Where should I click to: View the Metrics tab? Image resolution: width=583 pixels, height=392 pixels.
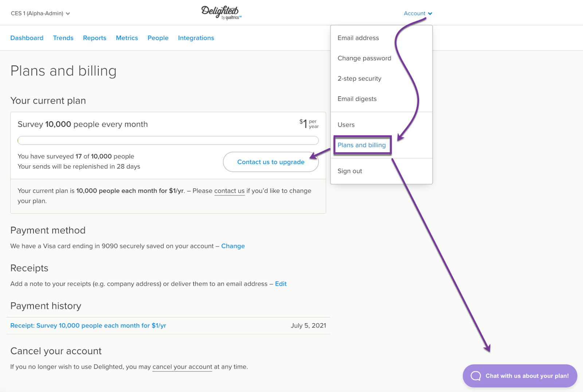coord(127,38)
